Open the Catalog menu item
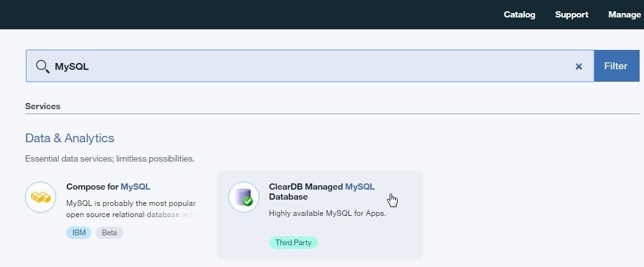Screen dimensions: 644x267 [519, 14]
